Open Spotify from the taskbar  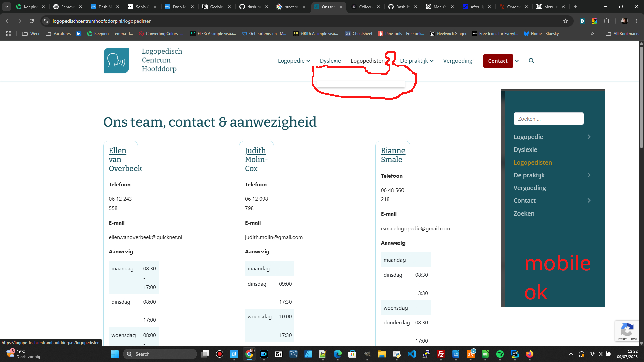tap(500, 354)
